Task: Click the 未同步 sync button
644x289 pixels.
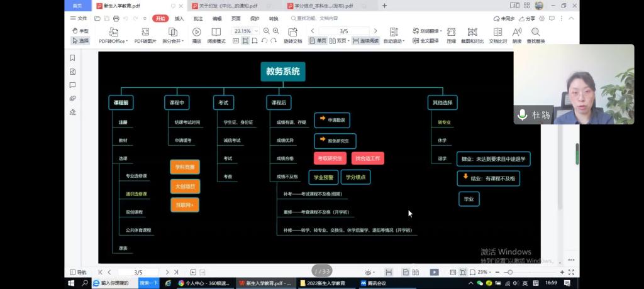Action: click(x=504, y=18)
